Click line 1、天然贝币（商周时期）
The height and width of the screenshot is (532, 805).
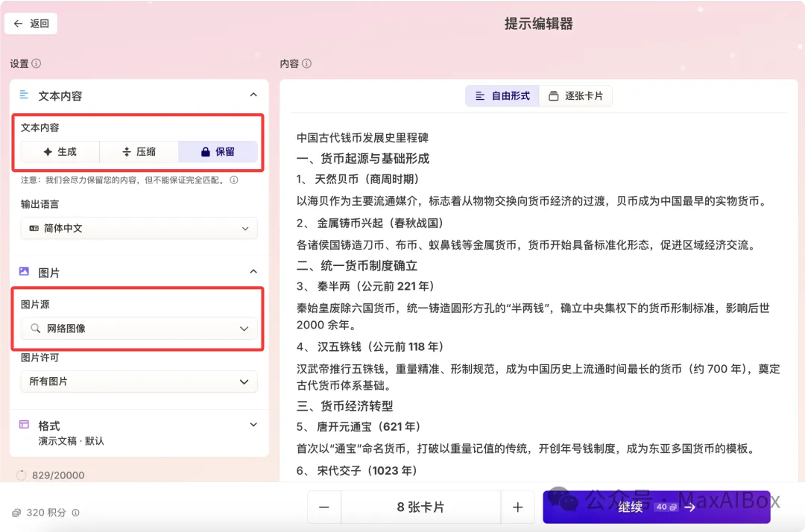click(x=359, y=179)
